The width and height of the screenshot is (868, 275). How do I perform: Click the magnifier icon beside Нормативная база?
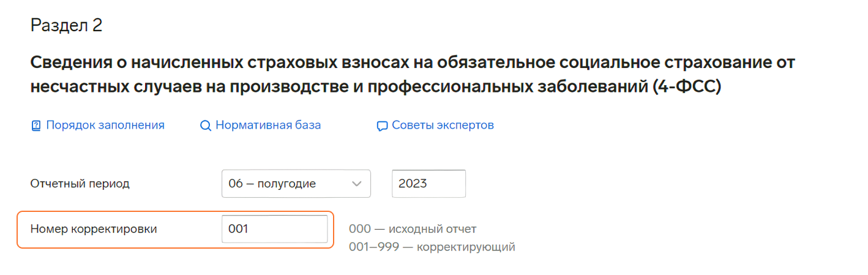click(206, 126)
